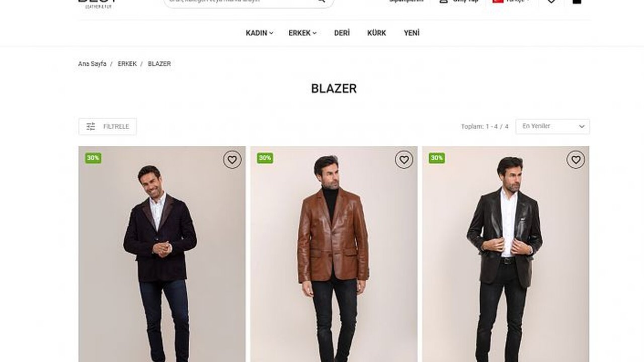Click the 30% badge on brown blazer
The width and height of the screenshot is (644, 362).
click(x=265, y=158)
